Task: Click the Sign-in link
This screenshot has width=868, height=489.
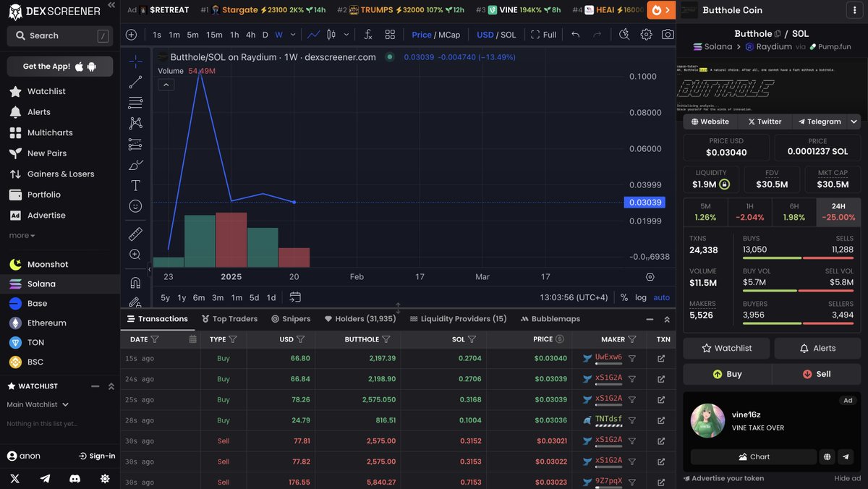Action: pyautogui.click(x=97, y=456)
